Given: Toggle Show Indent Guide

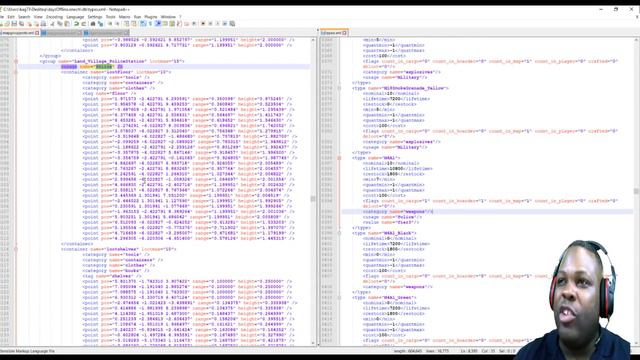Looking at the screenshot, I should click(158, 24).
